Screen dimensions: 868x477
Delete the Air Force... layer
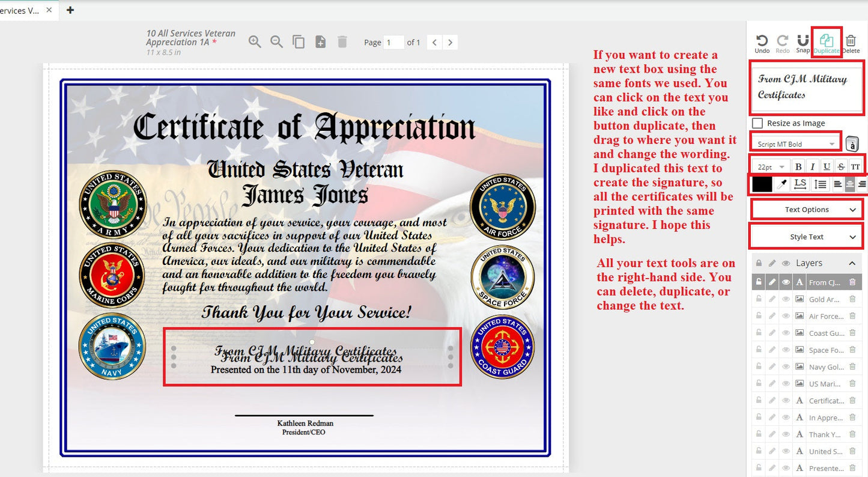852,316
